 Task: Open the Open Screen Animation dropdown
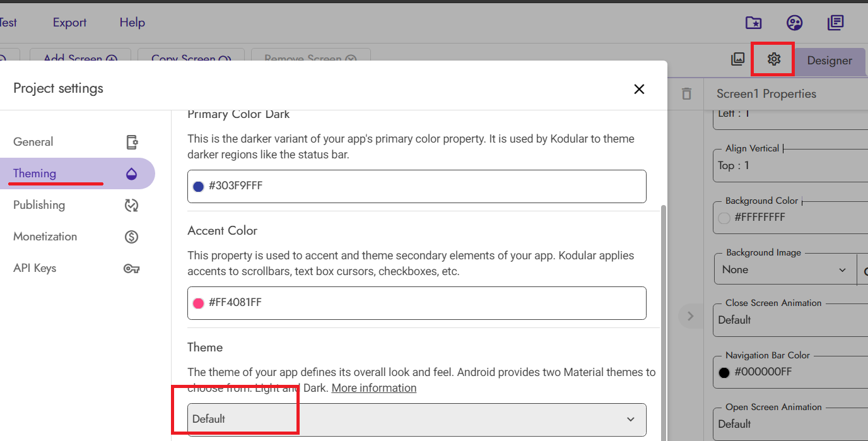[791, 424]
